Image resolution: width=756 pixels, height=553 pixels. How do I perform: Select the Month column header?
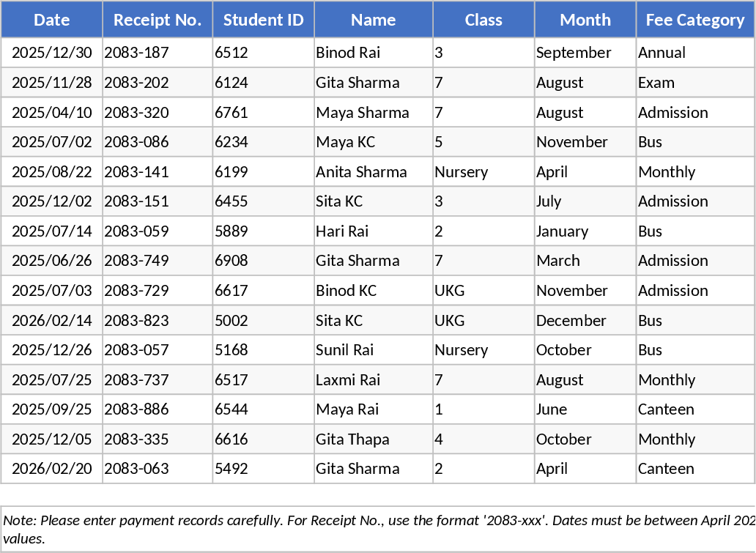[585, 20]
